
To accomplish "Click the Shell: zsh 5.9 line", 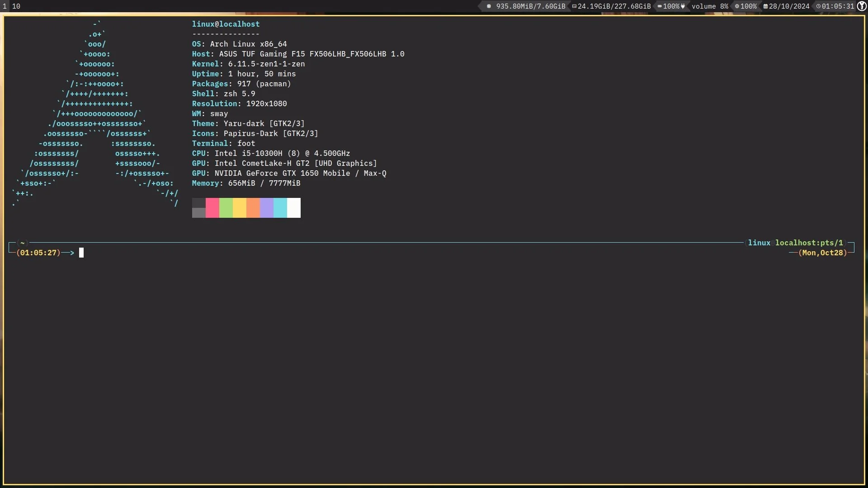I will point(223,94).
